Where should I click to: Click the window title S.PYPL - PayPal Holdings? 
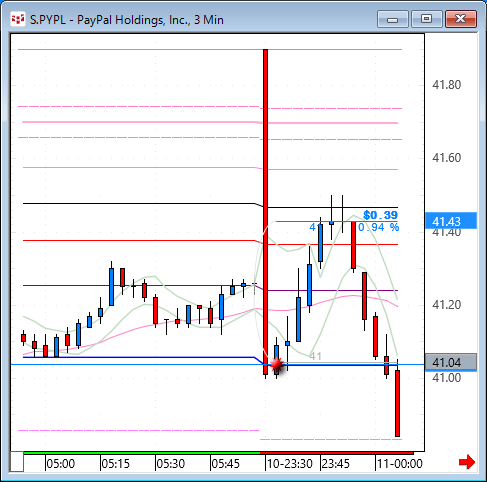[127, 20]
